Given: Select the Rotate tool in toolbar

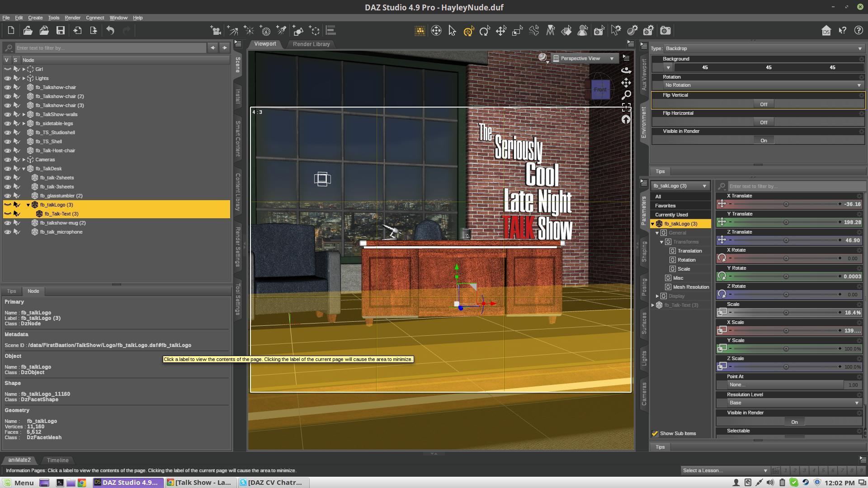Looking at the screenshot, I should (485, 31).
